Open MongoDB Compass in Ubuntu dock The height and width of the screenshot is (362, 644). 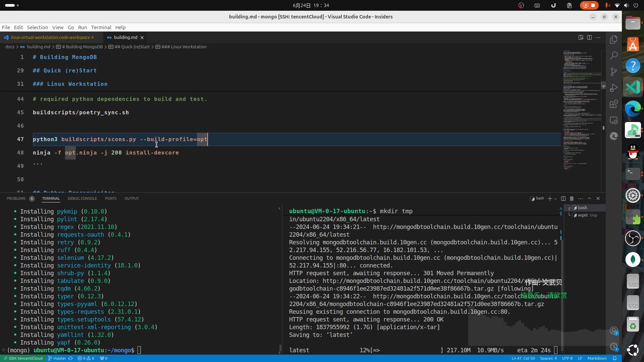click(633, 260)
